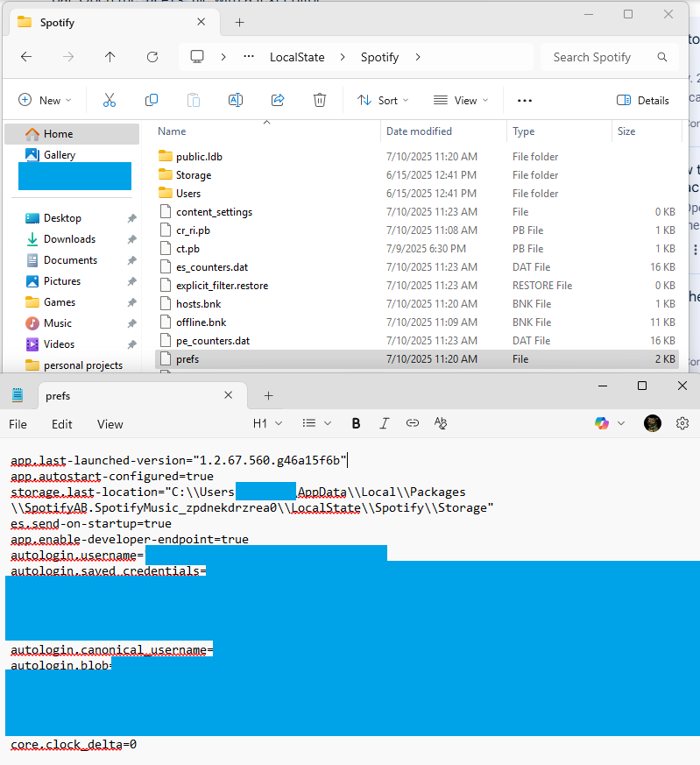Add a new tab in File Explorer

click(x=239, y=23)
